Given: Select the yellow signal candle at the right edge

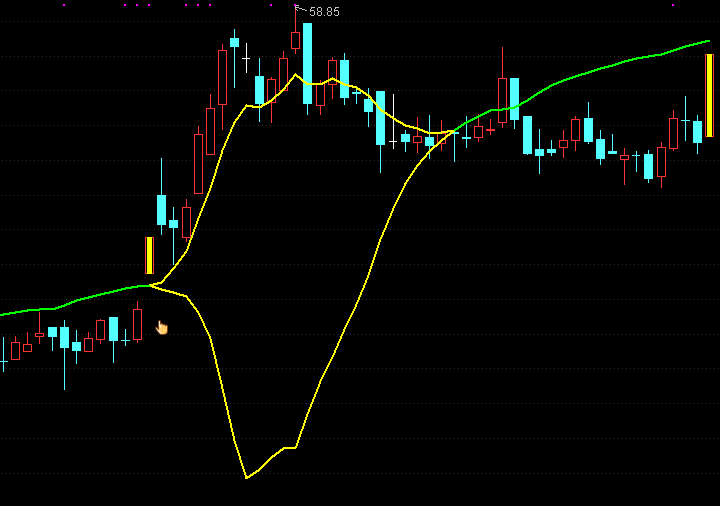Looking at the screenshot, I should [709, 96].
